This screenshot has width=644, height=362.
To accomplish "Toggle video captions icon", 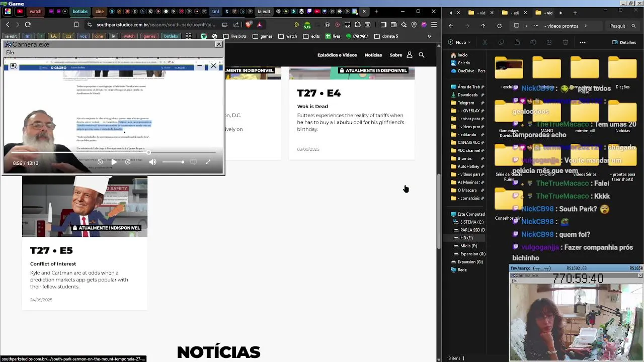I will click(193, 162).
